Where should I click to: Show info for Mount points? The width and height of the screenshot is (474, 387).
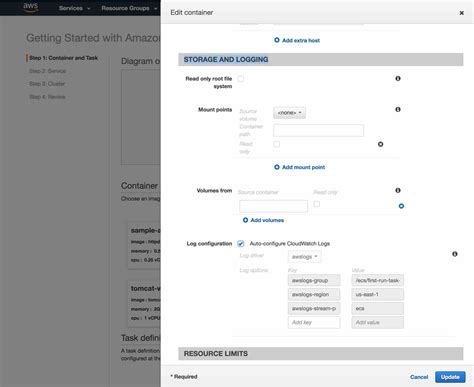point(398,109)
